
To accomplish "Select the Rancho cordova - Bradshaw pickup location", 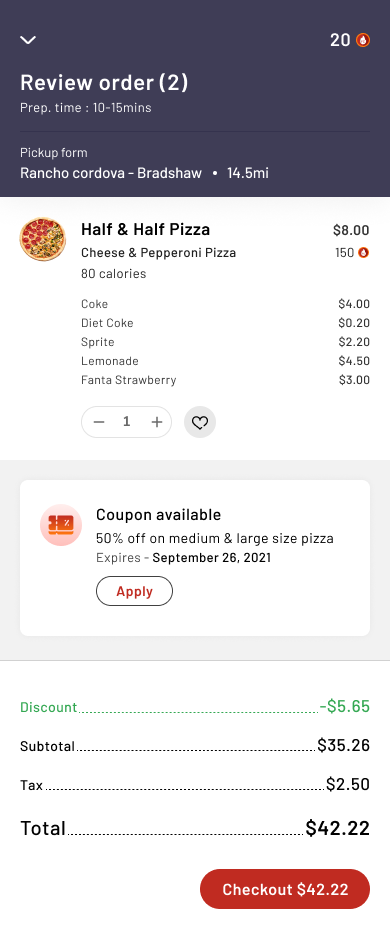I will [x=111, y=173].
